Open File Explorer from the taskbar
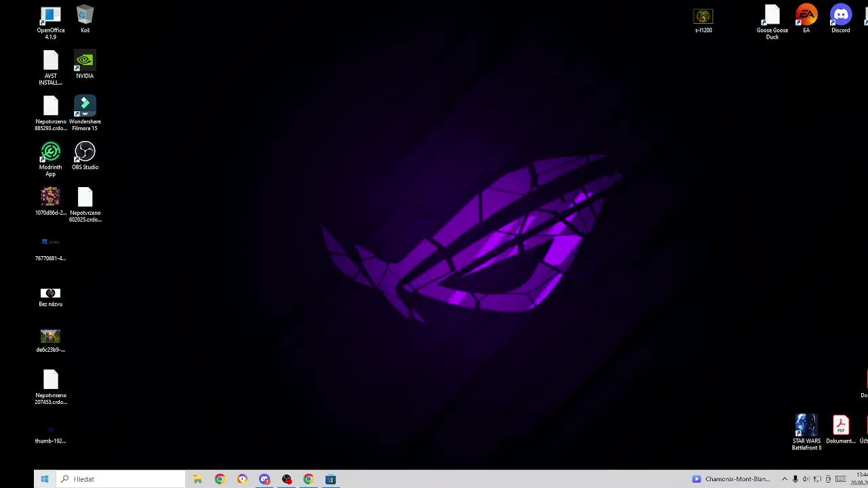Image resolution: width=868 pixels, height=488 pixels. pos(197,479)
